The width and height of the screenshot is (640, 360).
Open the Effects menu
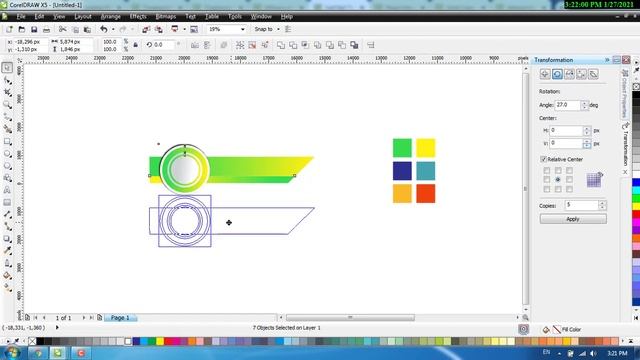(x=138, y=17)
